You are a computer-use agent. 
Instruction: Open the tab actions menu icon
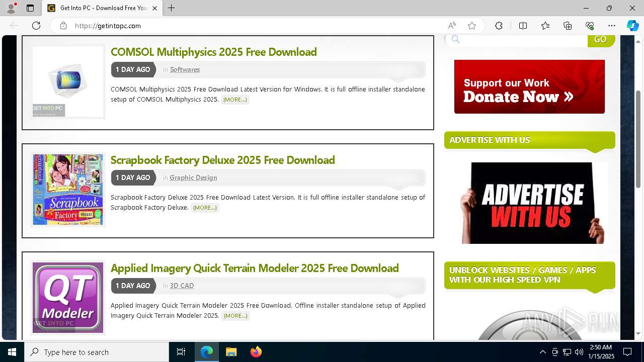coord(30,8)
